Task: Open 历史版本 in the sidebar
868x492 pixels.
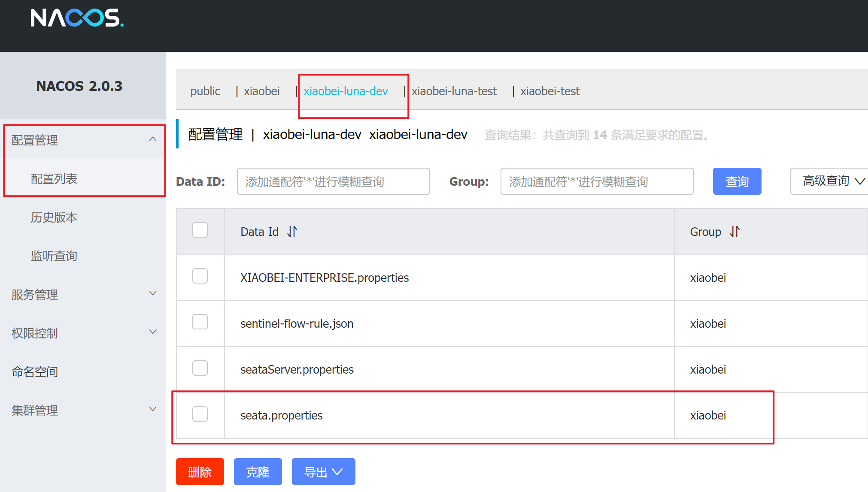Action: (x=54, y=217)
